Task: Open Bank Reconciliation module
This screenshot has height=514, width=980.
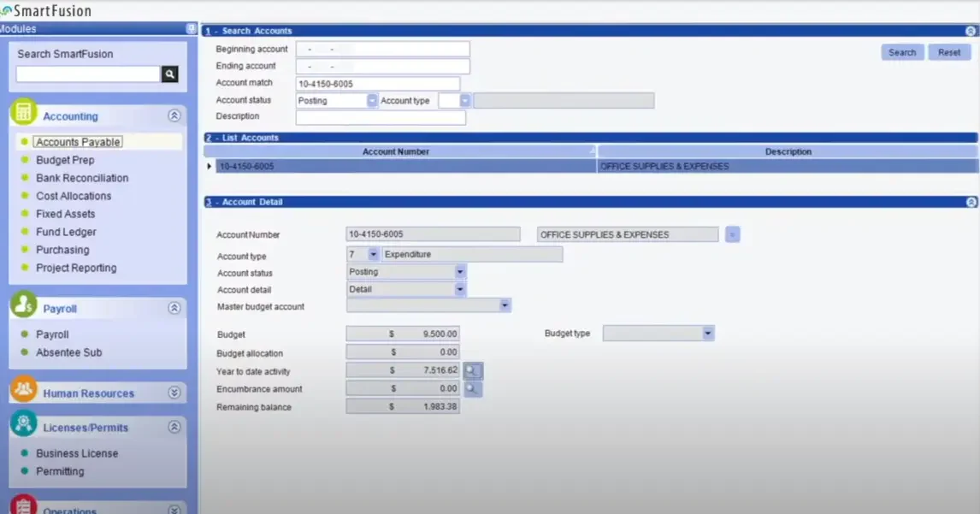Action: point(82,178)
